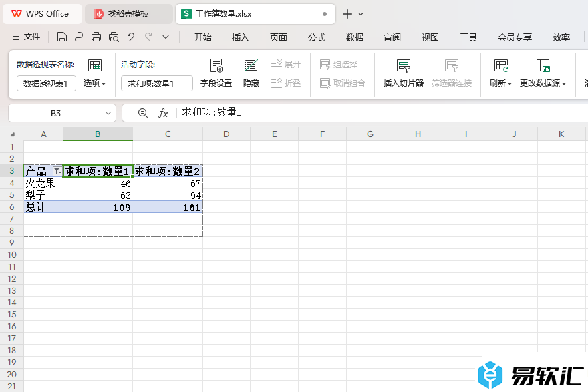Open the 会员专享 tab

(x=515, y=37)
